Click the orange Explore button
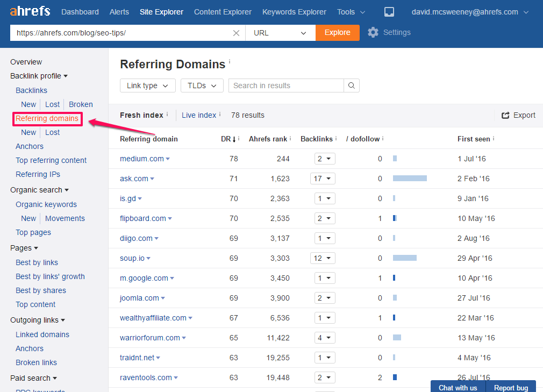Viewport: 543px width, 392px height. [x=337, y=33]
